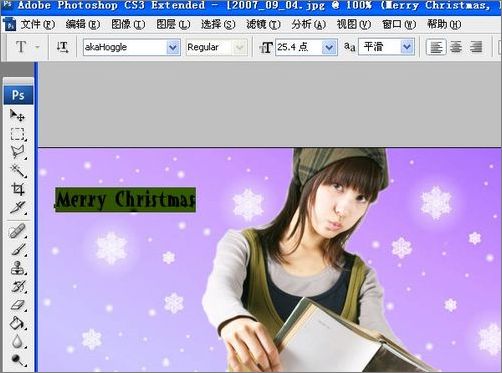This screenshot has width=502, height=373.
Task: Click the anti-aliasing aa icon
Action: [349, 47]
